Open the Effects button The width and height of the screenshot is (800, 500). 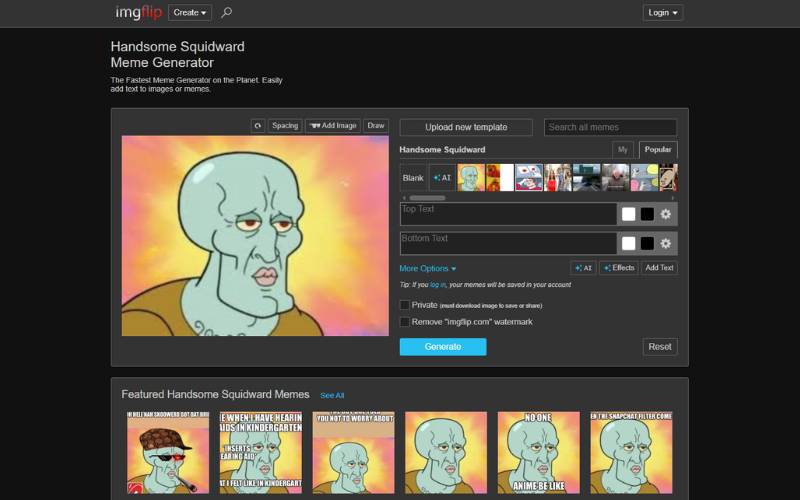pyautogui.click(x=619, y=268)
